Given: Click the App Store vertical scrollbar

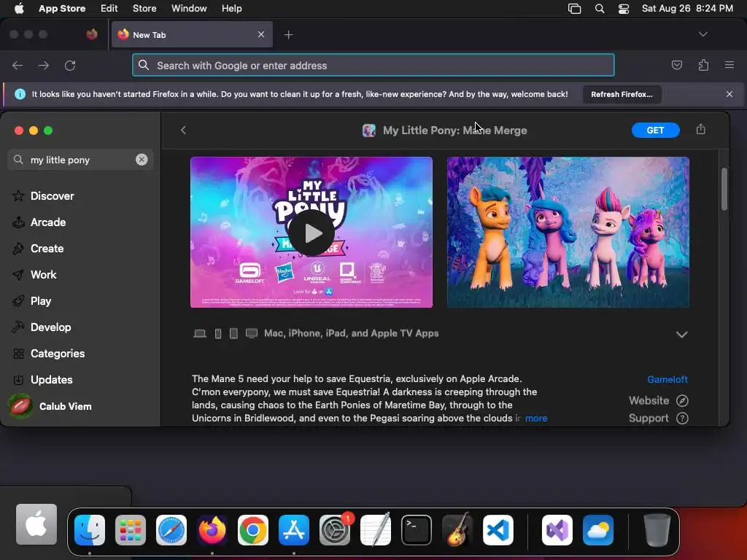Looking at the screenshot, I should coord(724,189).
